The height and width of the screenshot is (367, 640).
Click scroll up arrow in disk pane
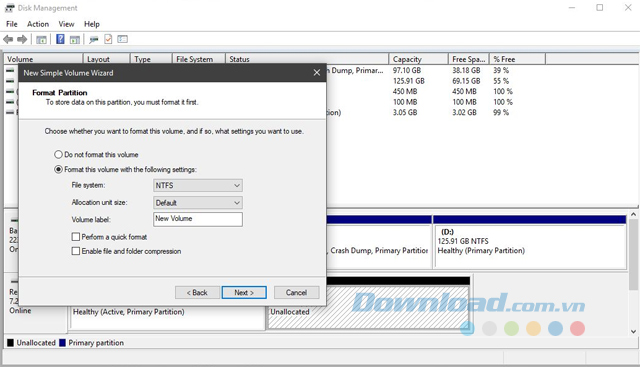633,214
